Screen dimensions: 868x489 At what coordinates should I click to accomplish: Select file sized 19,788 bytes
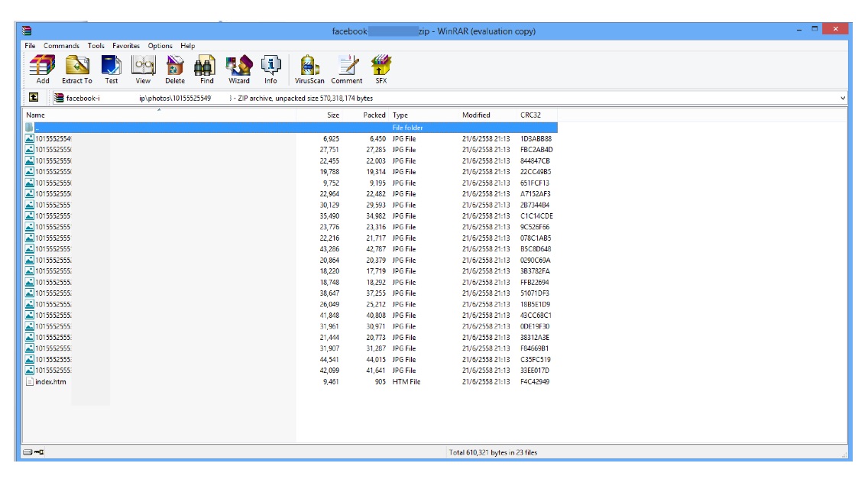tap(290, 172)
